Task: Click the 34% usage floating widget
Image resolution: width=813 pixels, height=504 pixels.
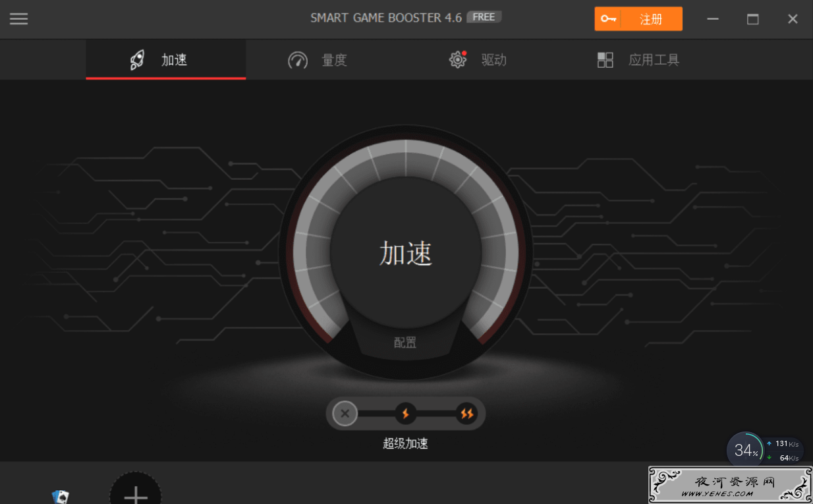Action: coord(745,451)
